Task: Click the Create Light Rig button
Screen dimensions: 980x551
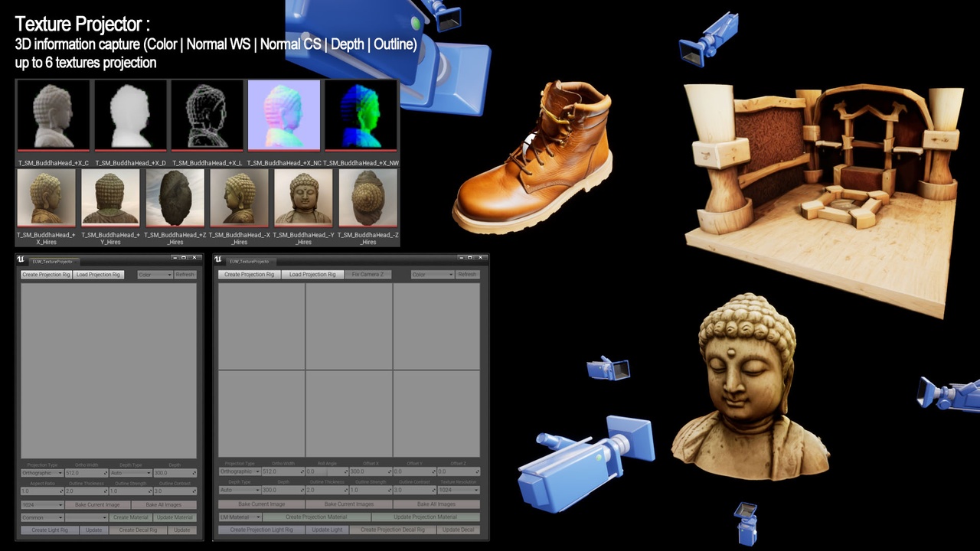Action: coord(50,530)
